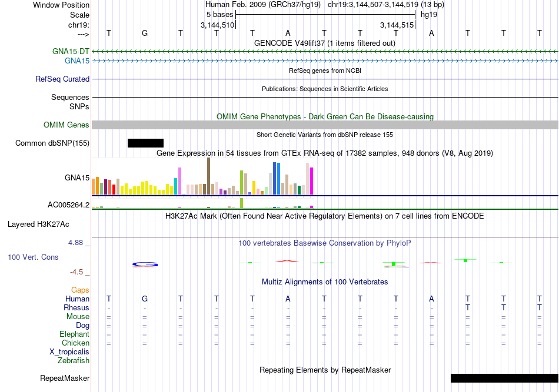Click the Elephant species label
559x392 pixels.
point(74,334)
